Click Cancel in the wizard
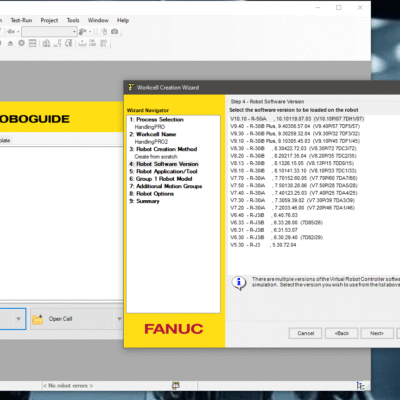This screenshot has width=400, height=400. (305, 333)
